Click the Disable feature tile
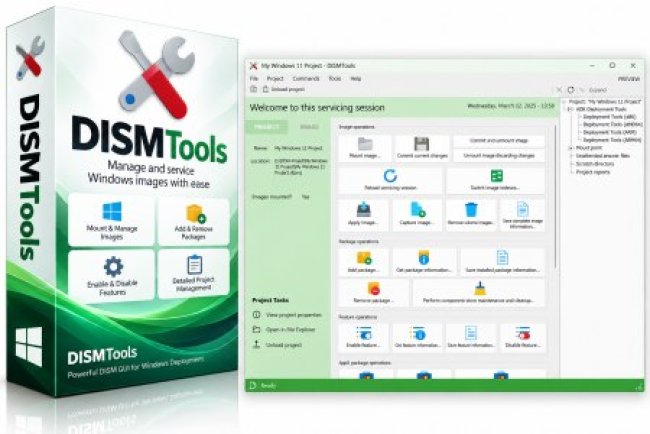 pos(522,337)
